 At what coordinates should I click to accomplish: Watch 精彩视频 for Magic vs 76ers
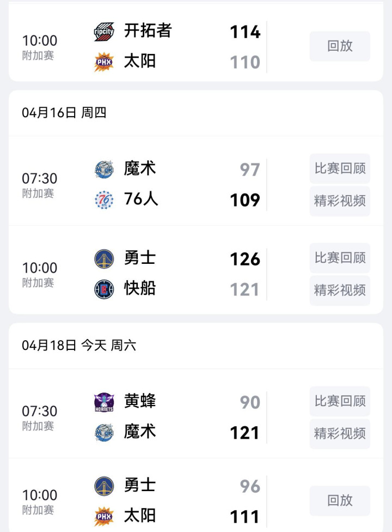point(340,201)
